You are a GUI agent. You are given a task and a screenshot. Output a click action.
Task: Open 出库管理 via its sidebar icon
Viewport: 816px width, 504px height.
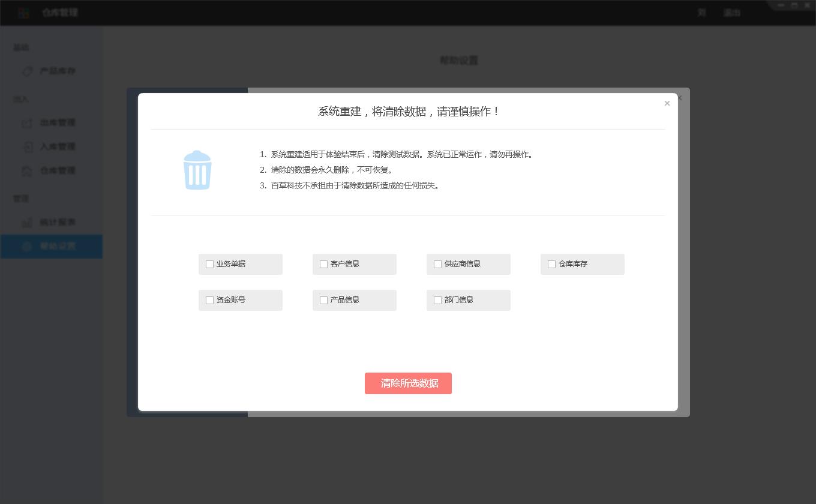click(x=27, y=122)
